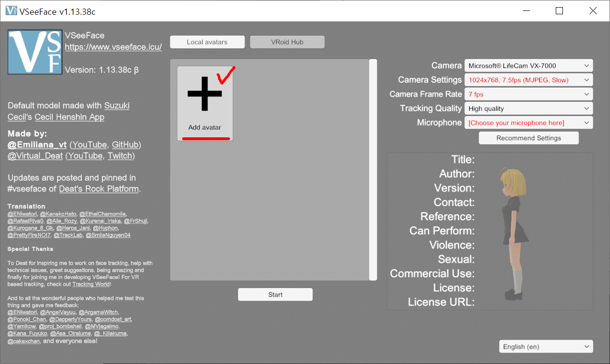
Task: Open the Camera dropdown
Action: 529,66
